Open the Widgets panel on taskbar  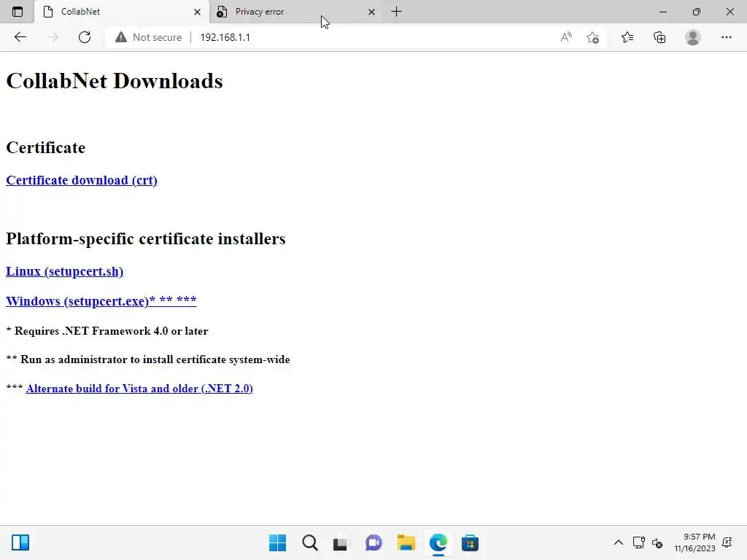20,542
